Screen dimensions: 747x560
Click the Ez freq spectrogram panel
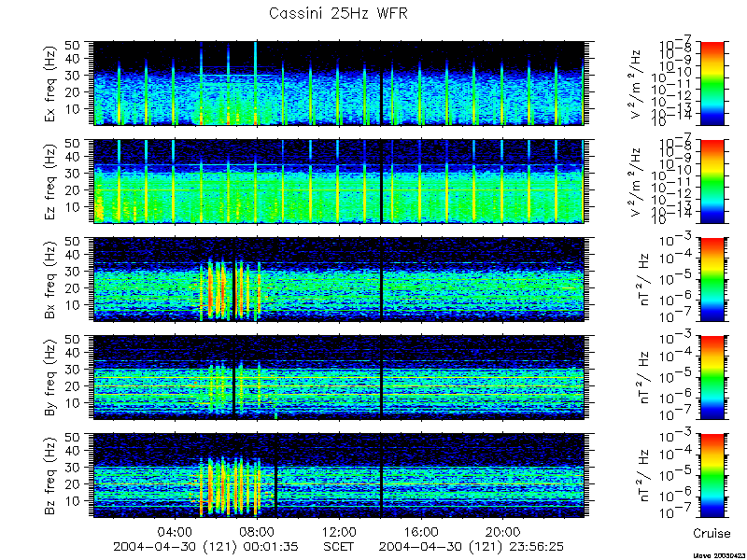(x=339, y=181)
